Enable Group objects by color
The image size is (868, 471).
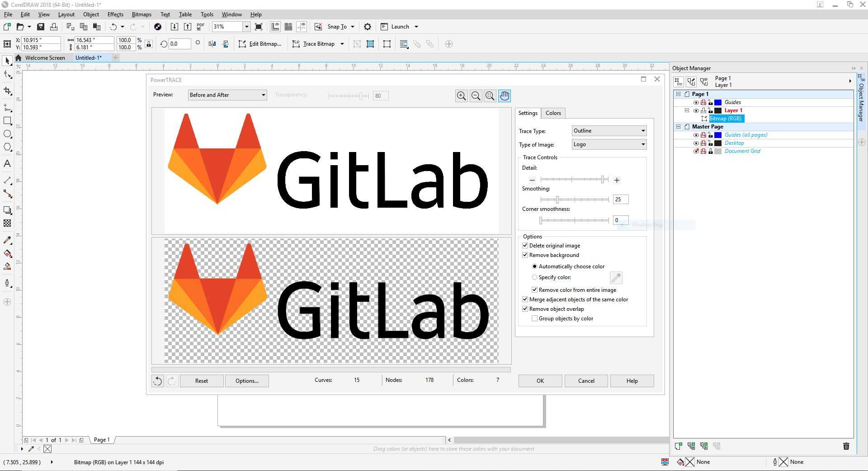534,319
